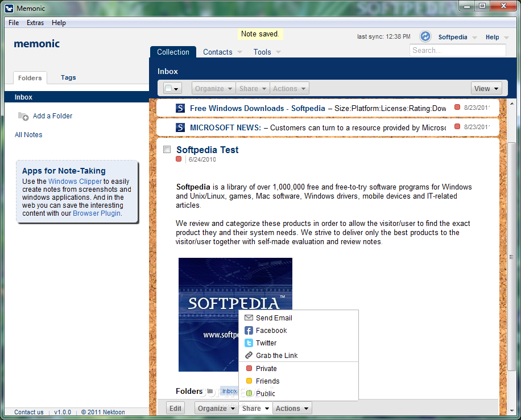
Task: Click the "6/24/2010" note date
Action: [202, 159]
